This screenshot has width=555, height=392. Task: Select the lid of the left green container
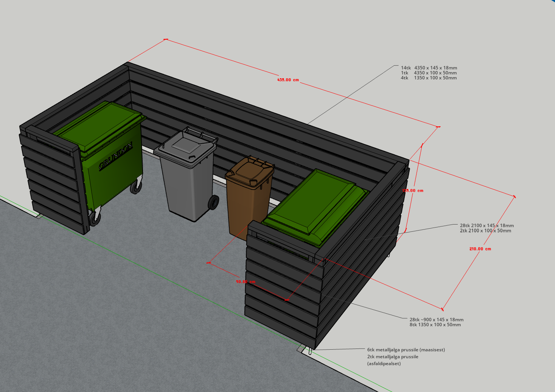pyautogui.click(x=100, y=124)
